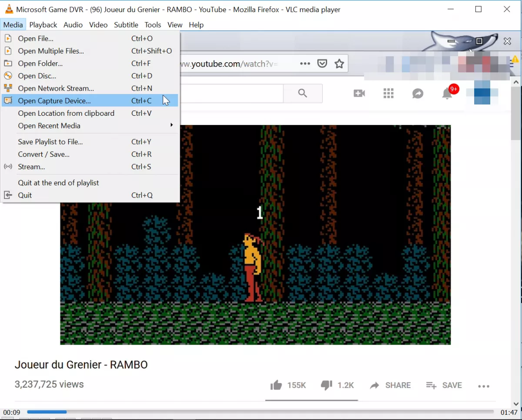Click the Firefox address bar URL

(x=229, y=64)
